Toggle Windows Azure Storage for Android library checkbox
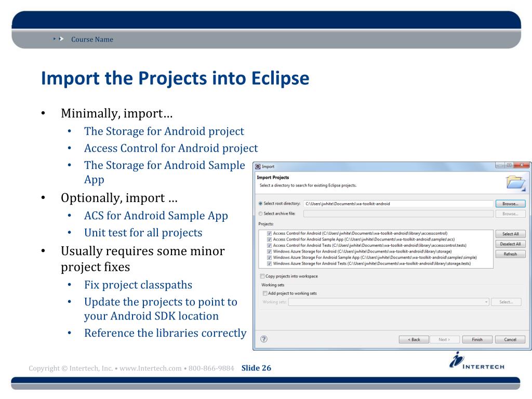This screenshot has width=532, height=399. pyautogui.click(x=270, y=251)
